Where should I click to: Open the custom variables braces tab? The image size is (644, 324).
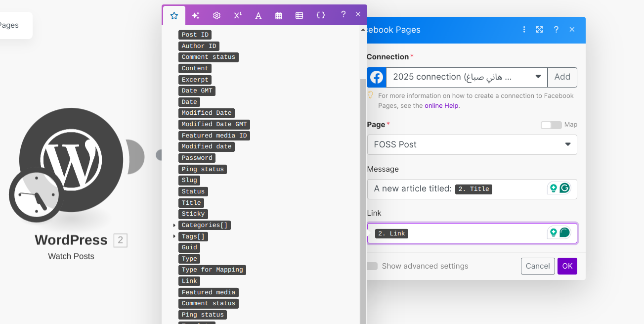coord(320,15)
